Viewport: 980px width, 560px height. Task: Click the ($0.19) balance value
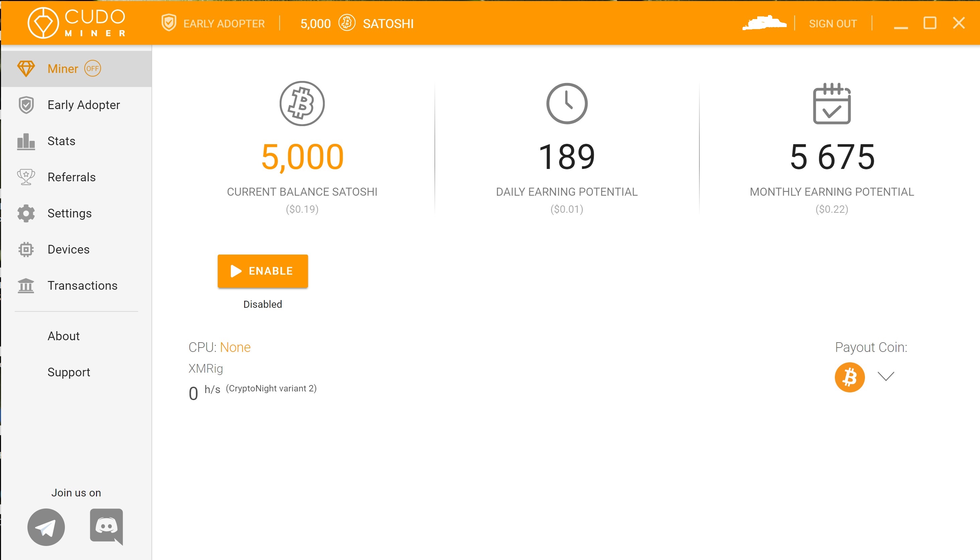(302, 209)
